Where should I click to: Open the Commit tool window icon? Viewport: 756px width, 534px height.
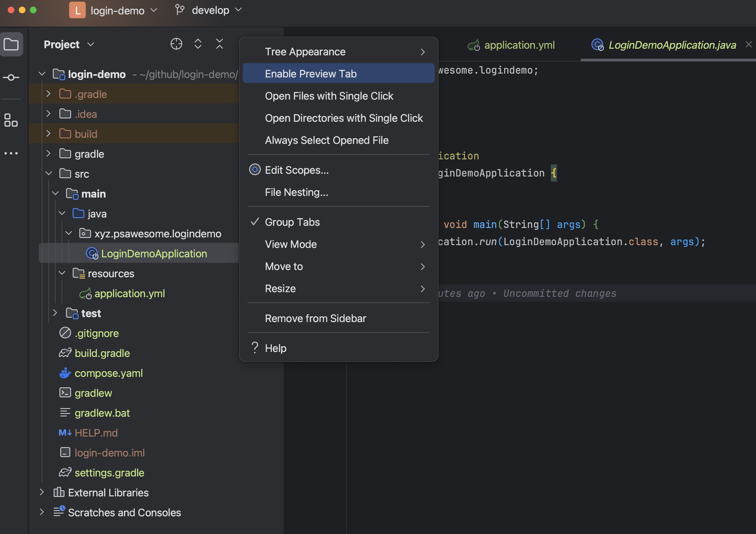tap(11, 77)
